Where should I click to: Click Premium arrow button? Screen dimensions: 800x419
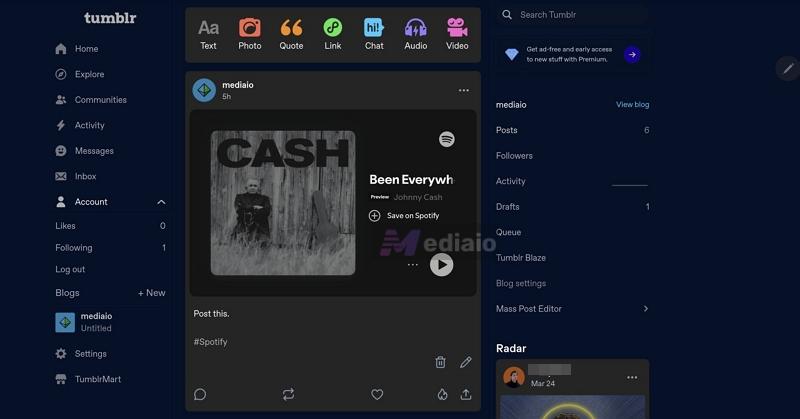coord(632,55)
